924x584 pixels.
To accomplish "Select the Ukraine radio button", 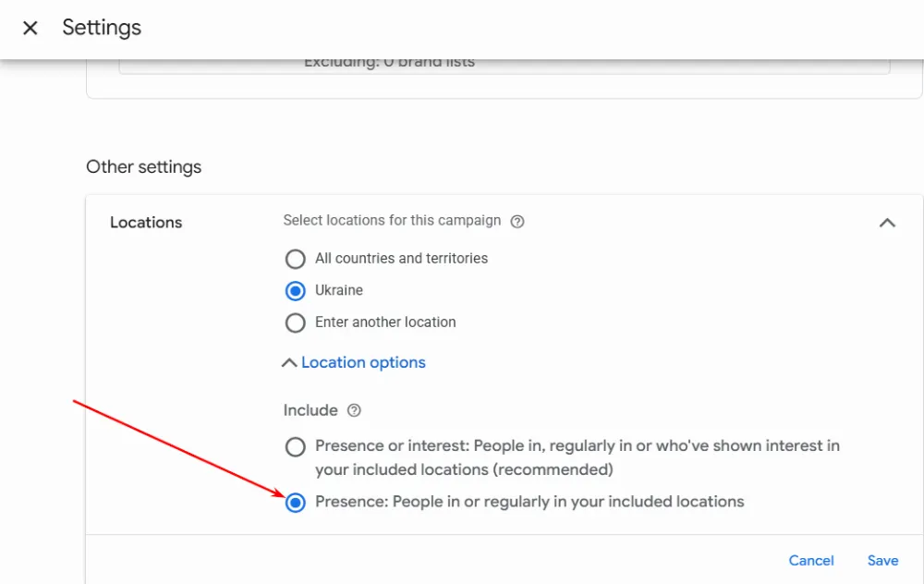I will click(296, 290).
